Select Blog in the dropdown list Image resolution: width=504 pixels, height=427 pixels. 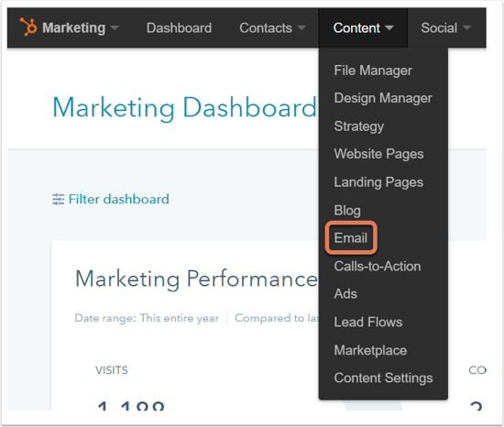coord(347,211)
